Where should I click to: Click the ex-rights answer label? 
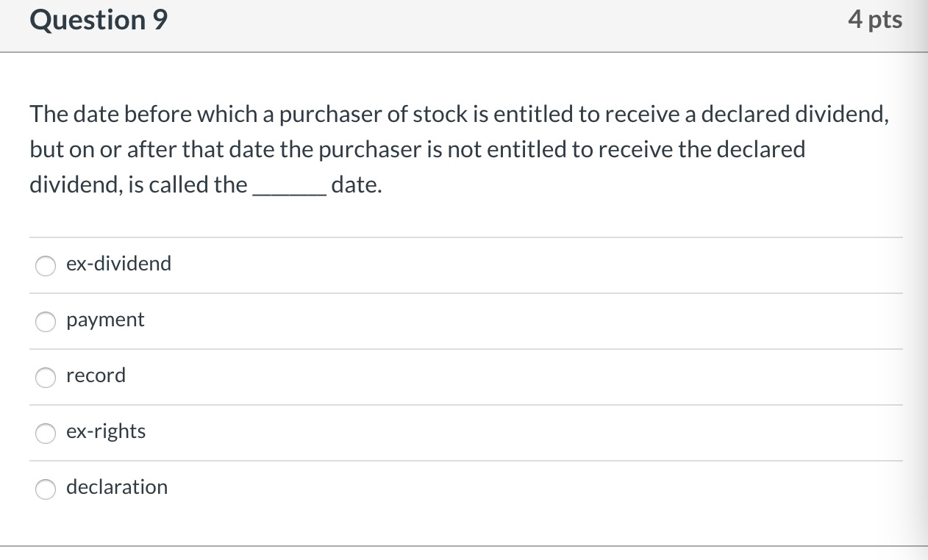click(105, 431)
